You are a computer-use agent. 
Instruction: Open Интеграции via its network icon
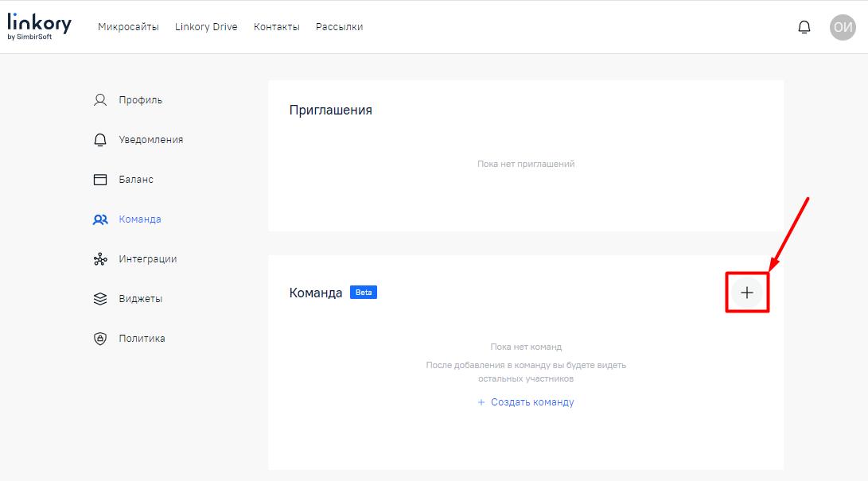(99, 258)
